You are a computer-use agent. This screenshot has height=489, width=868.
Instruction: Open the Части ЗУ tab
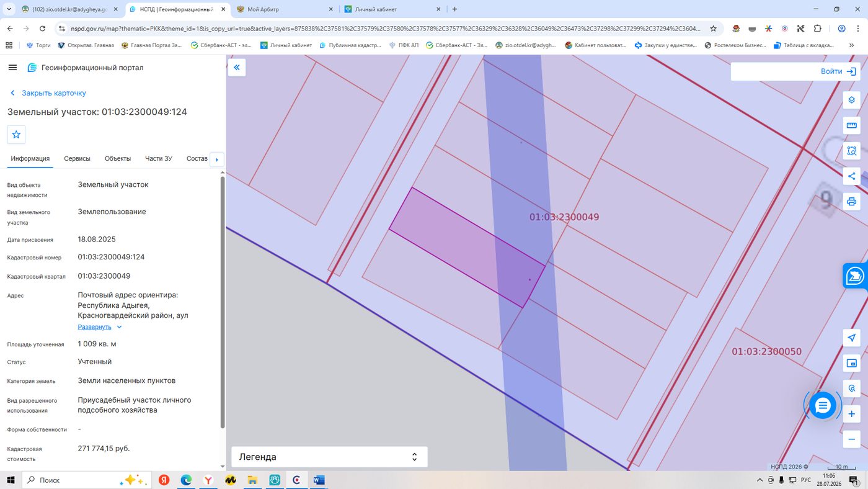(x=159, y=158)
